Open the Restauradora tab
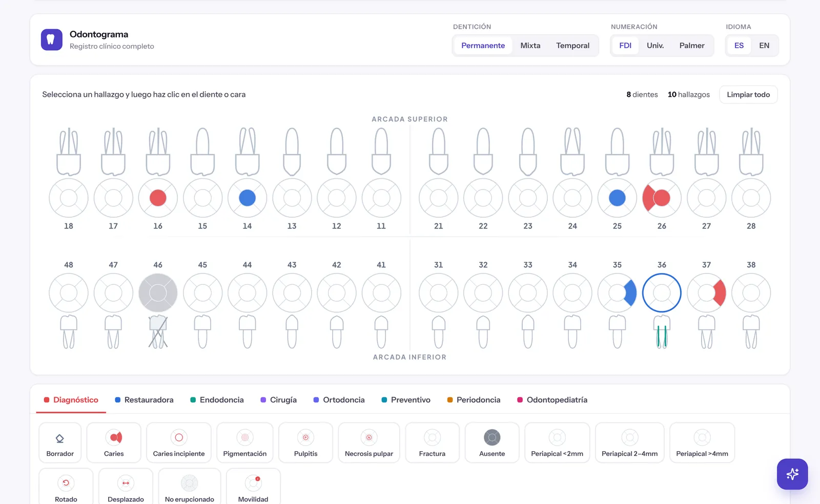 tap(144, 400)
